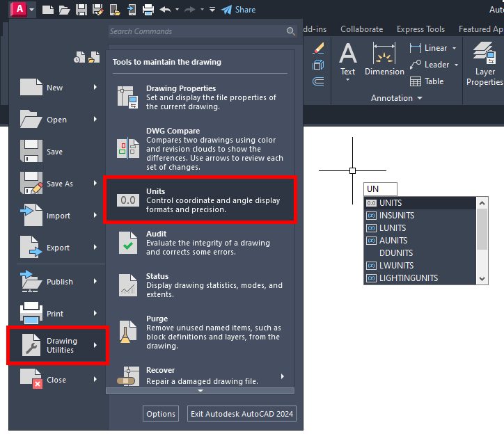Screen dimensions: 504x441
Task: Click the Save disk icon in the quick access toolbar
Action: [81, 10]
